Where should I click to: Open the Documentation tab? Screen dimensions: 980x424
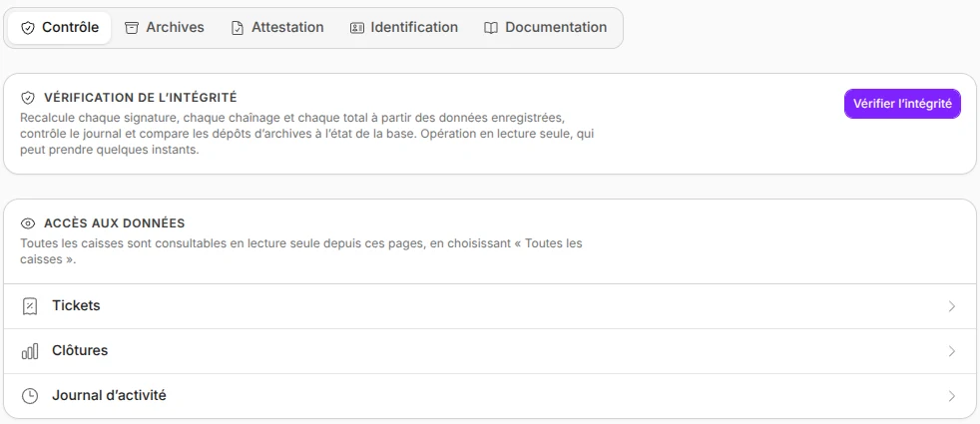[546, 28]
